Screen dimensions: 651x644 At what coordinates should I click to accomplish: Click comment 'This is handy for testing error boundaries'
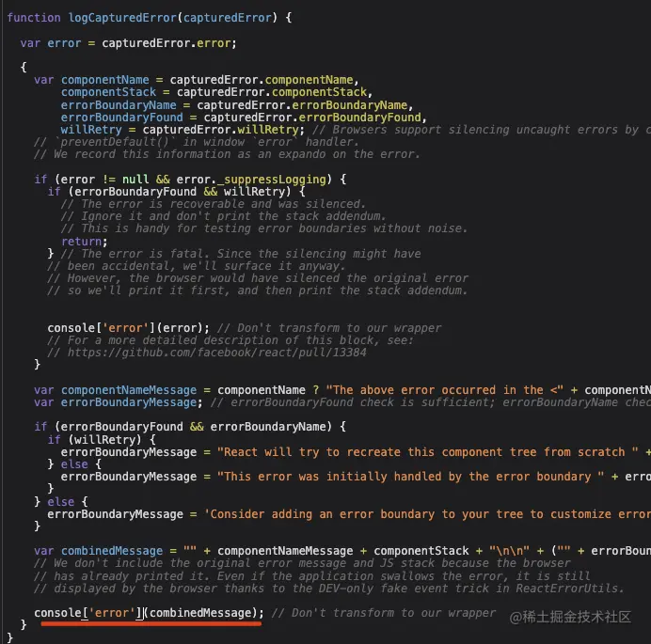coord(264,228)
